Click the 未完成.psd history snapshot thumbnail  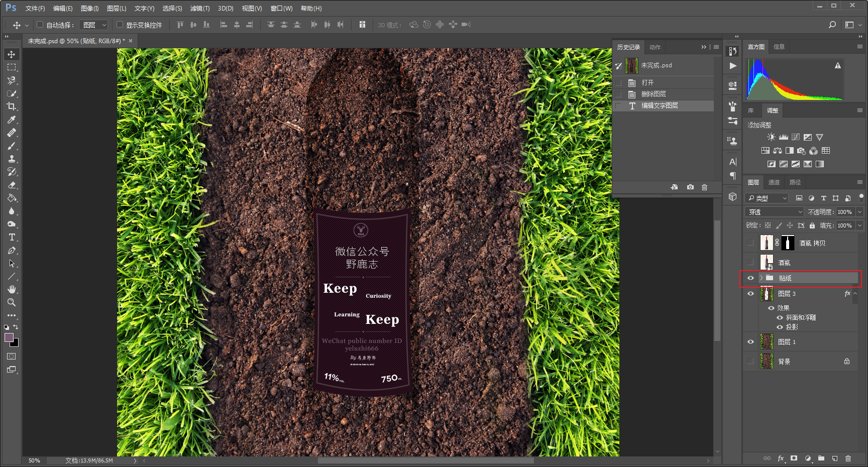click(x=631, y=66)
